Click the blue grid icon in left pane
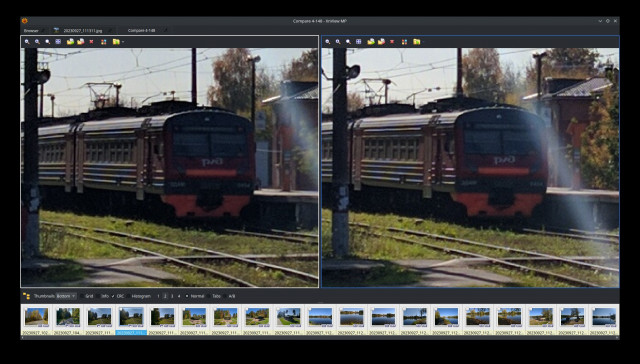640x364 pixels. pyautogui.click(x=58, y=42)
